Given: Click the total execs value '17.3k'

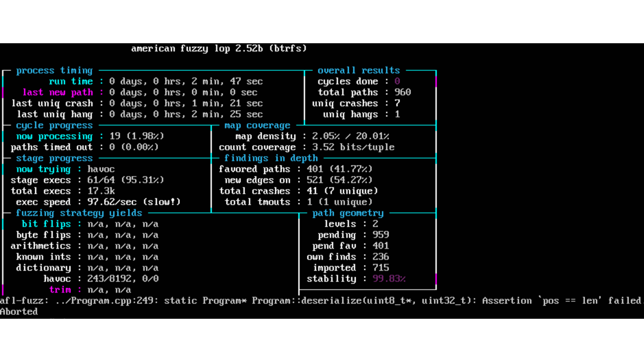Looking at the screenshot, I should (x=101, y=191).
